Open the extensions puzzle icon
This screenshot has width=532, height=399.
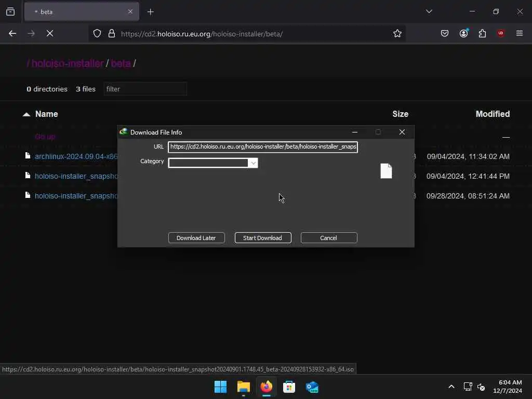pos(482,33)
